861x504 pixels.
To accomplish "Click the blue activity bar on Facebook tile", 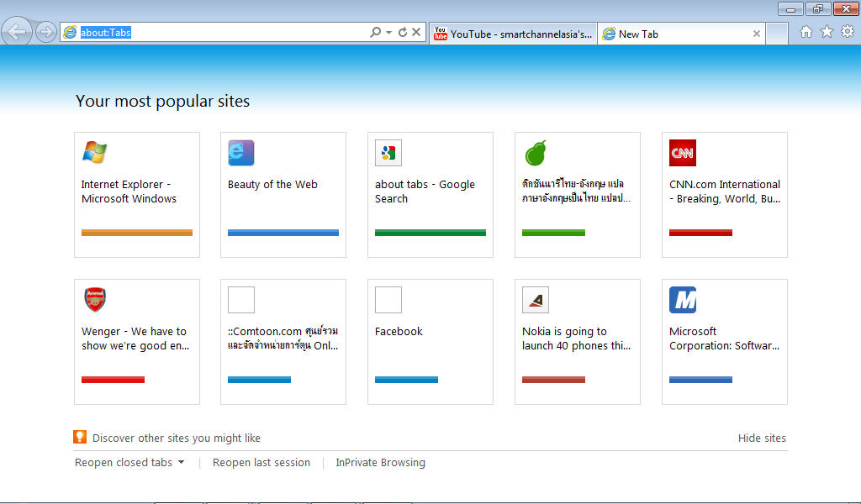I will click(x=406, y=380).
